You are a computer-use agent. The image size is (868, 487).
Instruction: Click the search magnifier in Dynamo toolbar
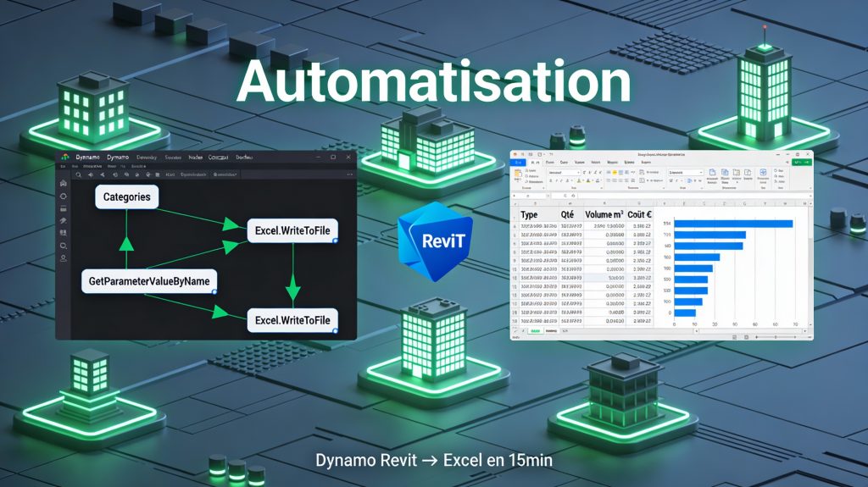click(79, 174)
